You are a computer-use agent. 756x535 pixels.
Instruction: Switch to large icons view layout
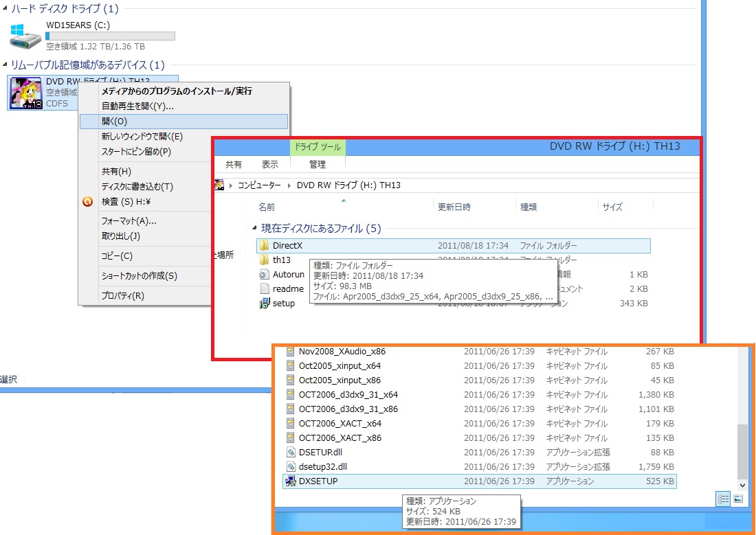point(738,499)
